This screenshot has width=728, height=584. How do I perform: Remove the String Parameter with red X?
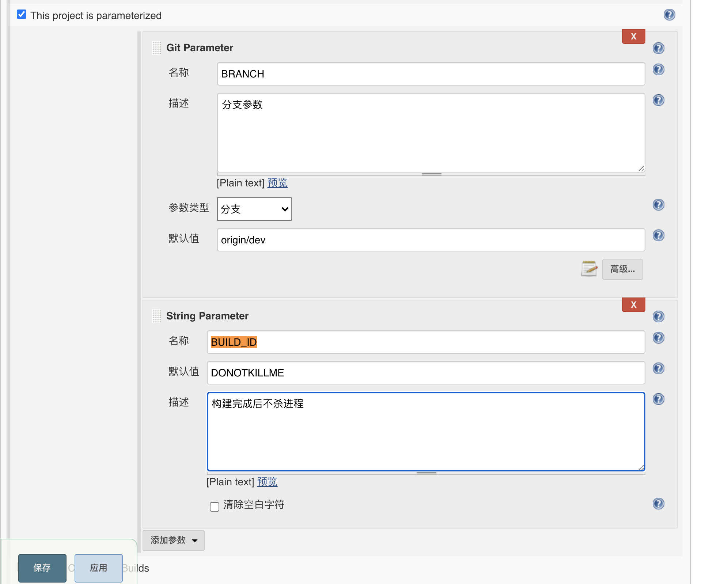click(633, 305)
